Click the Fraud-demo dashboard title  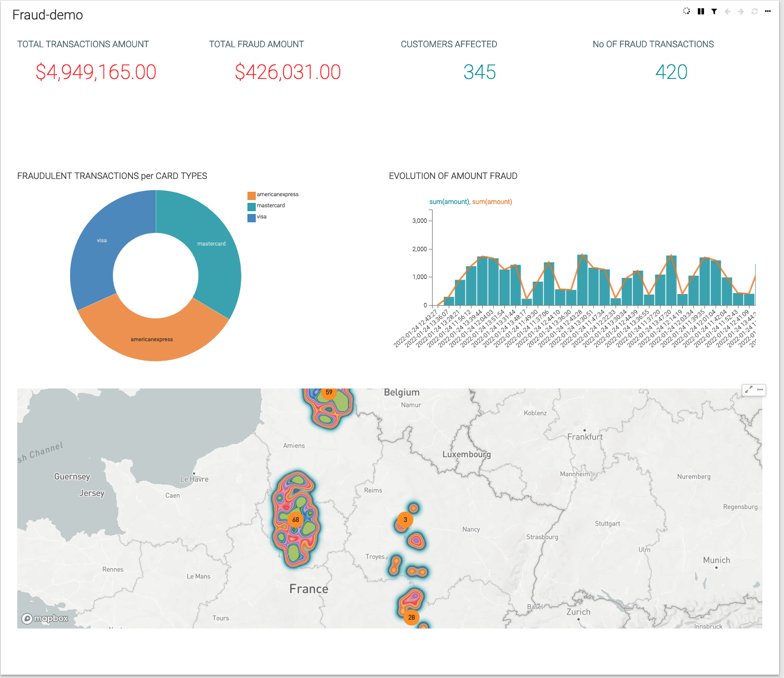[x=48, y=15]
